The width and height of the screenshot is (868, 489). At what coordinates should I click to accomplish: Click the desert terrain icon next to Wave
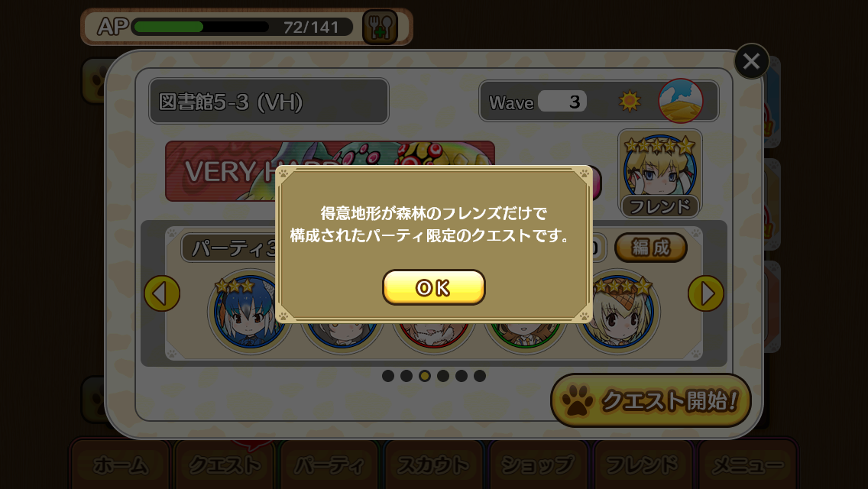[680, 101]
